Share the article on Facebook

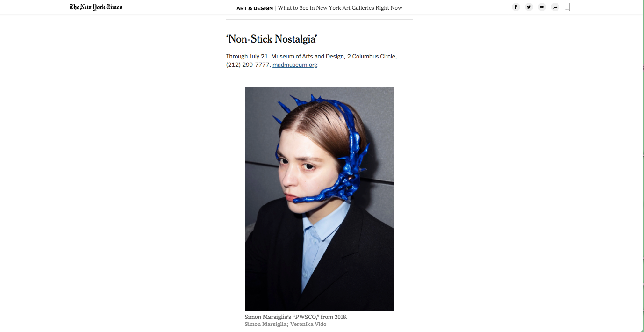coord(515,7)
